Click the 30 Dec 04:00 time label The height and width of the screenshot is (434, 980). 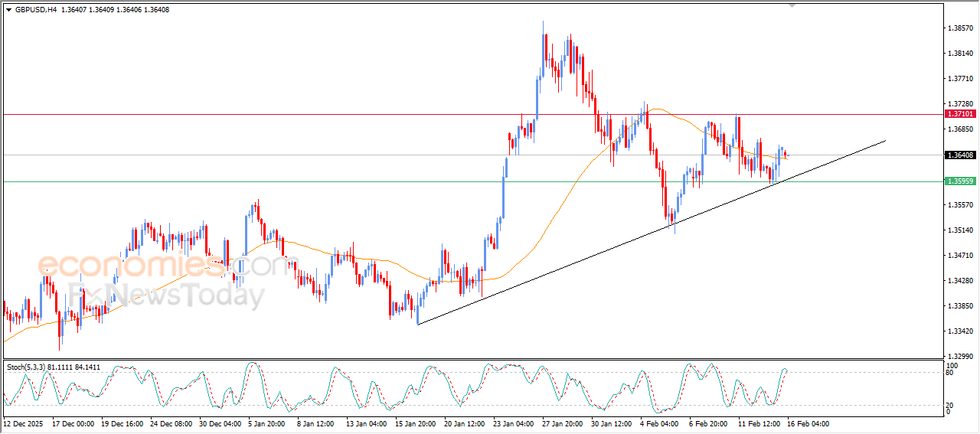pyautogui.click(x=221, y=423)
